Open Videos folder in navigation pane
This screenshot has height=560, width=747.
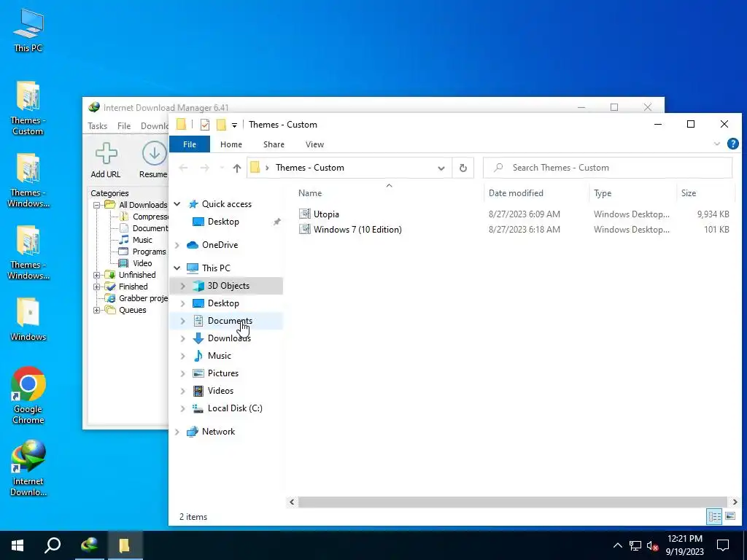[x=220, y=391]
